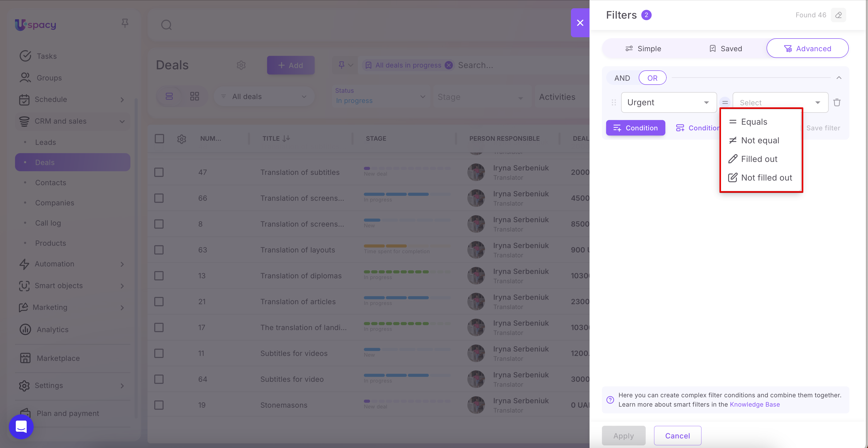This screenshot has width=868, height=448.
Task: Click the Deals settings gear icon
Action: 241,65
